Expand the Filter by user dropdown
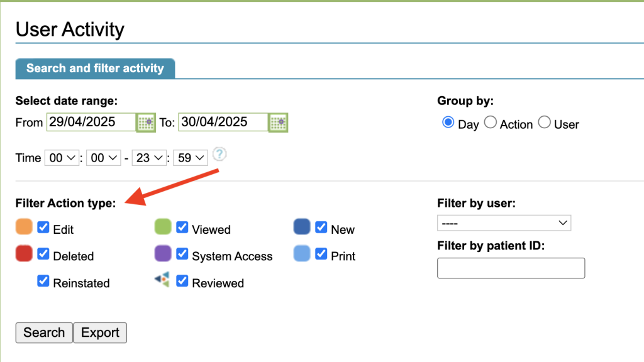644x362 pixels. [504, 223]
